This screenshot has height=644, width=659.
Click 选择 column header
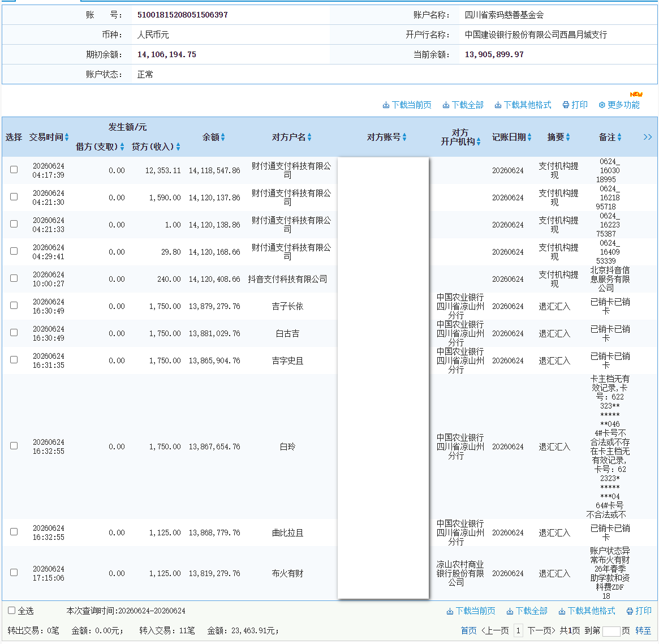(x=14, y=138)
